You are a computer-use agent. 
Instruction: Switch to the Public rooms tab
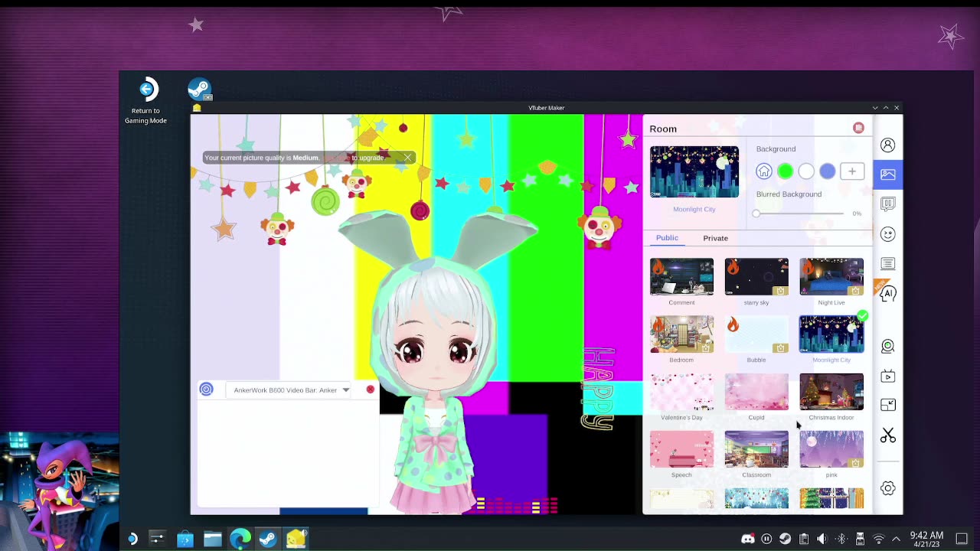point(667,238)
